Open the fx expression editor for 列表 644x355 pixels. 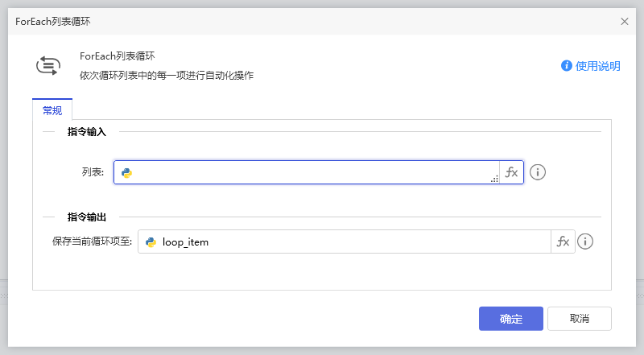(512, 172)
